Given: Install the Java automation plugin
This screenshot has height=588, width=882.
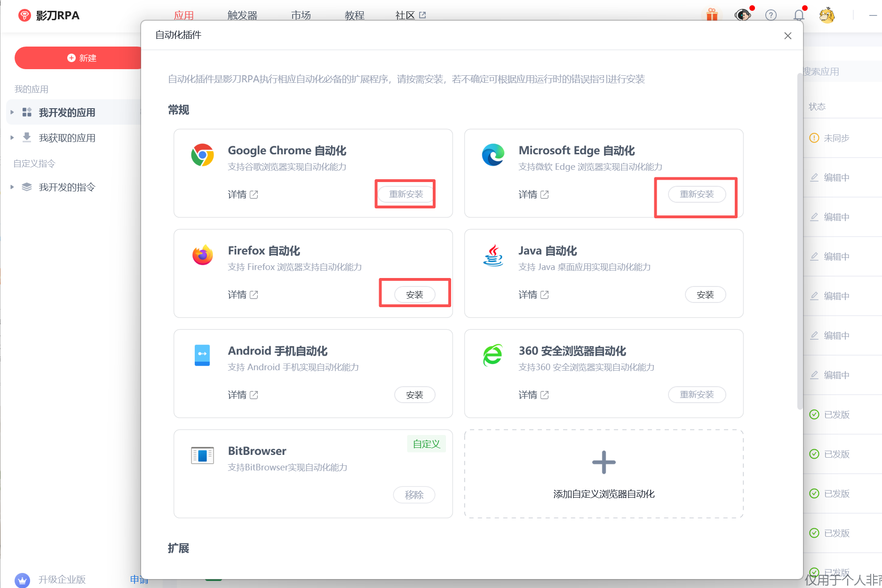Looking at the screenshot, I should (x=705, y=294).
